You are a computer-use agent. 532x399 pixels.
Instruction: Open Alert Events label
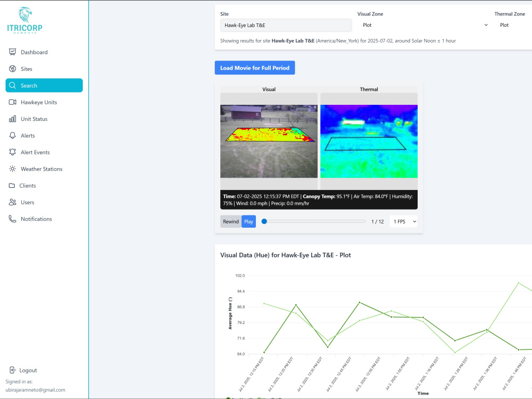[35, 152]
